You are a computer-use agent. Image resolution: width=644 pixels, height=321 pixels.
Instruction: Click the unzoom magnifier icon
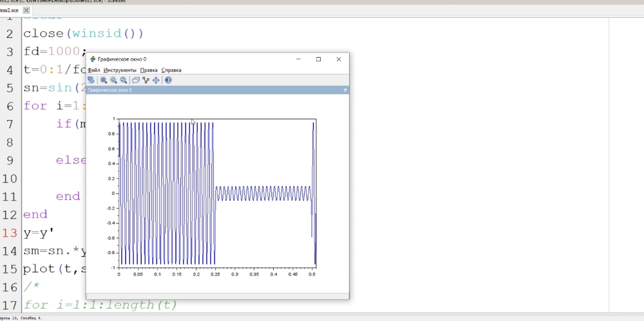tap(124, 80)
